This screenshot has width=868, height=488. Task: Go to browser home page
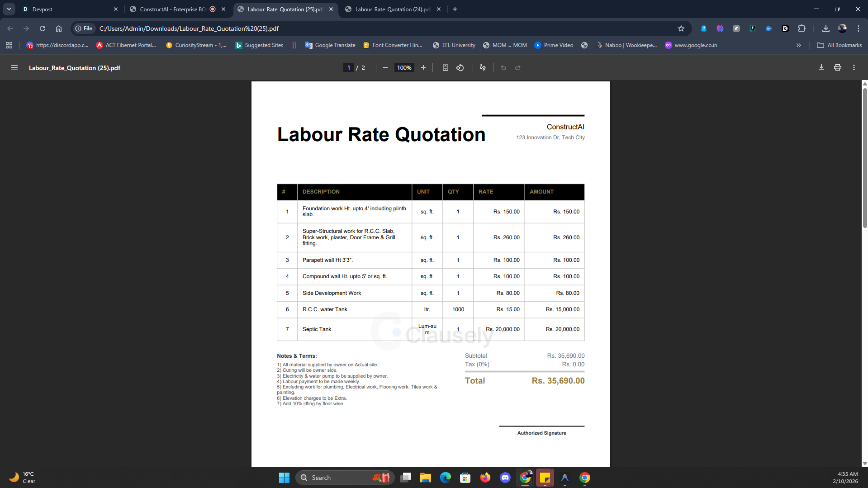coord(59,28)
